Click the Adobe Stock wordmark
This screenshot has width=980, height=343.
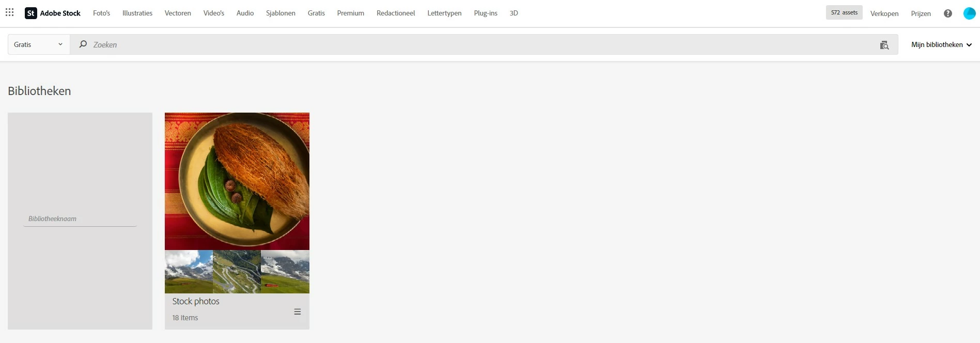(x=60, y=13)
